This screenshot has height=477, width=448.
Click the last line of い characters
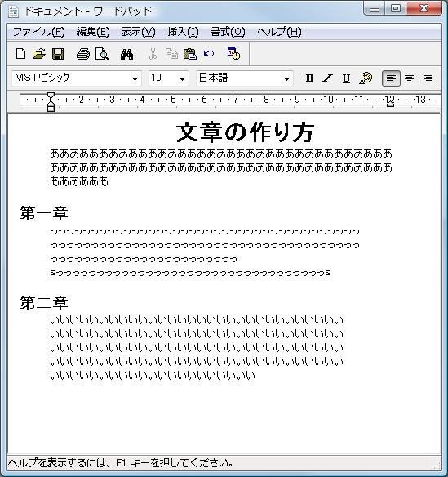(153, 375)
